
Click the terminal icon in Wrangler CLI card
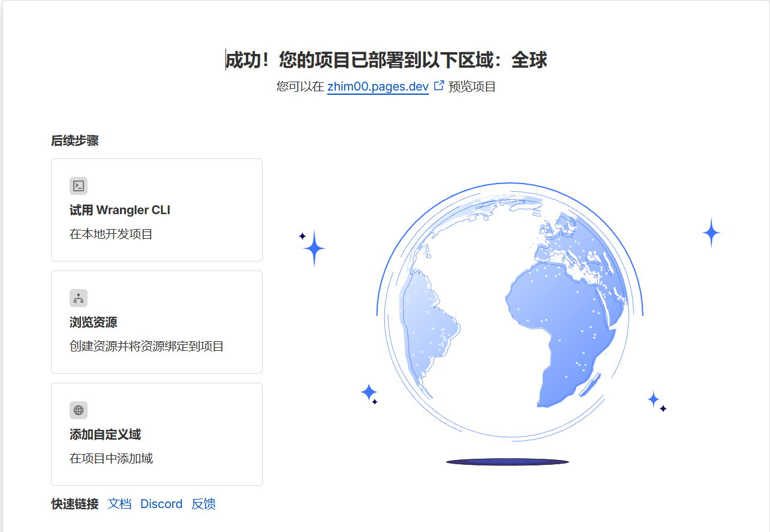[x=79, y=186]
